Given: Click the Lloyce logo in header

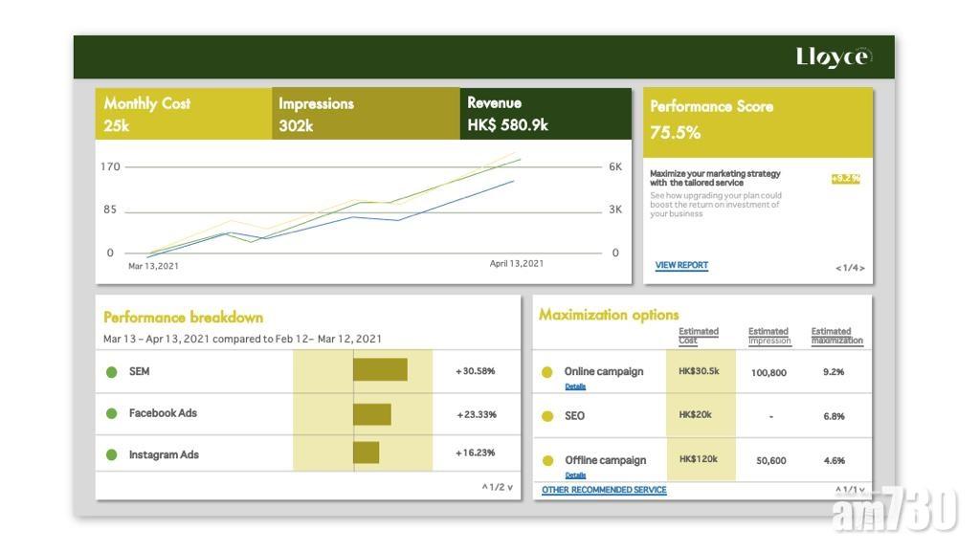Looking at the screenshot, I should point(833,57).
